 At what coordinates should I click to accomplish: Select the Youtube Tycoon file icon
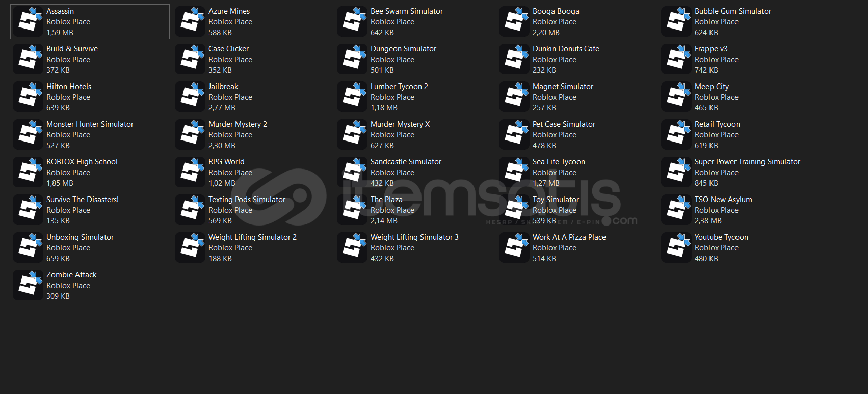click(677, 247)
